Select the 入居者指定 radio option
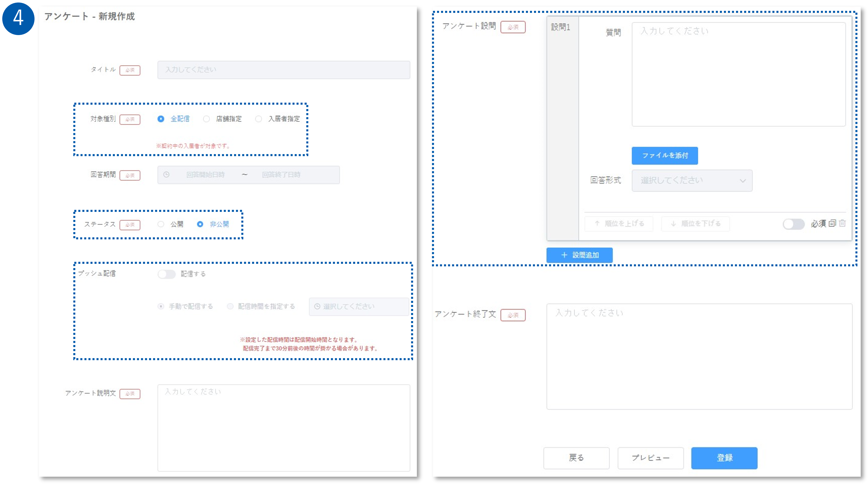This screenshot has height=484, width=868. 258,119
